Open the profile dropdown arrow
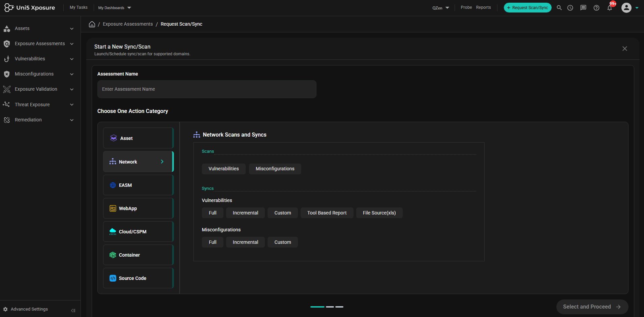644x317 pixels. point(637,8)
